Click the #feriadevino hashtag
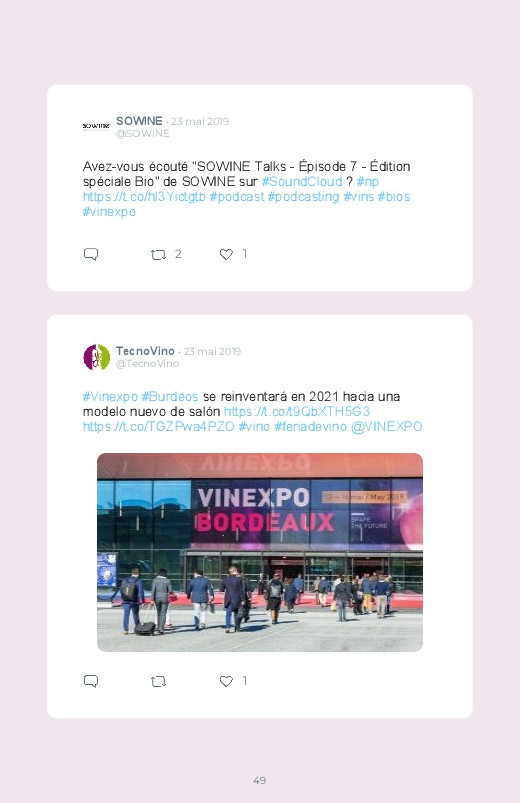Screen dimensions: 520x803 pyautogui.click(x=310, y=427)
